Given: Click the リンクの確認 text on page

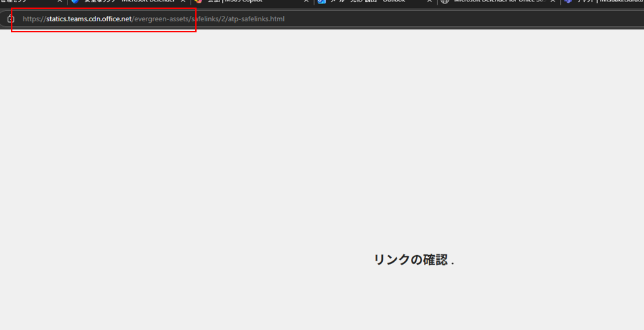Looking at the screenshot, I should 410,260.
